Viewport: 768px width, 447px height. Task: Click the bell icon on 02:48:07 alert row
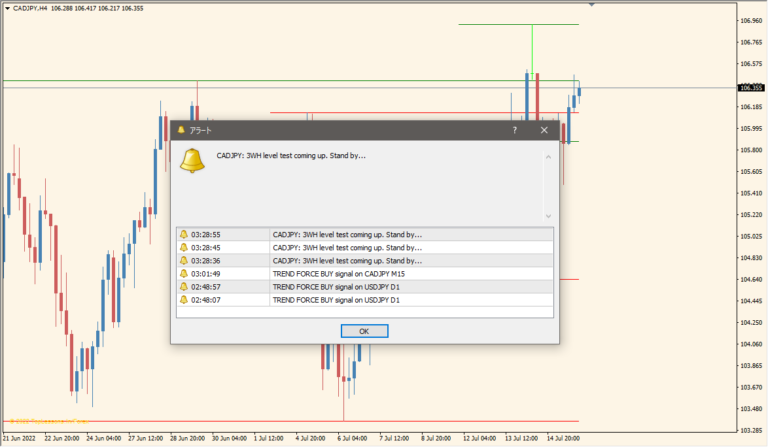(x=184, y=299)
